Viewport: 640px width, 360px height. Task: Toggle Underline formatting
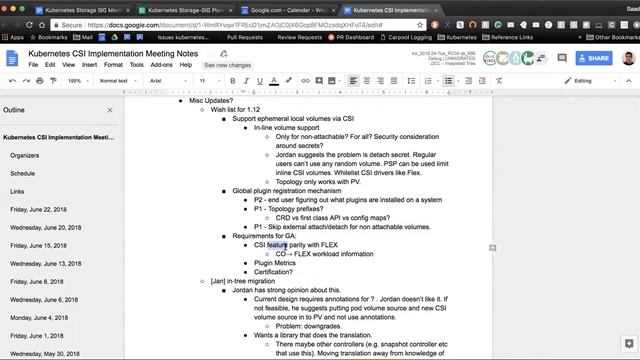[x=260, y=81]
